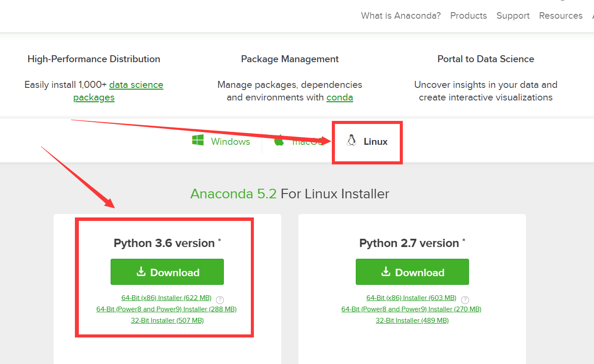Open the Support menu
594x364 pixels.
click(x=513, y=16)
